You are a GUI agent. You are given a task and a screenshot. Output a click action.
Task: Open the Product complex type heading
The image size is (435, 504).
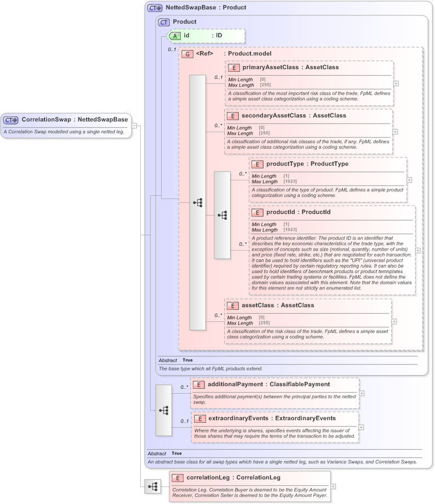click(185, 21)
